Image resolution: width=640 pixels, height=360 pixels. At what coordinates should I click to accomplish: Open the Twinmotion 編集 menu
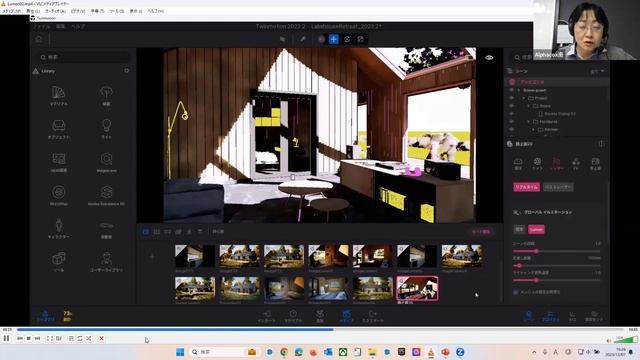pyautogui.click(x=60, y=27)
